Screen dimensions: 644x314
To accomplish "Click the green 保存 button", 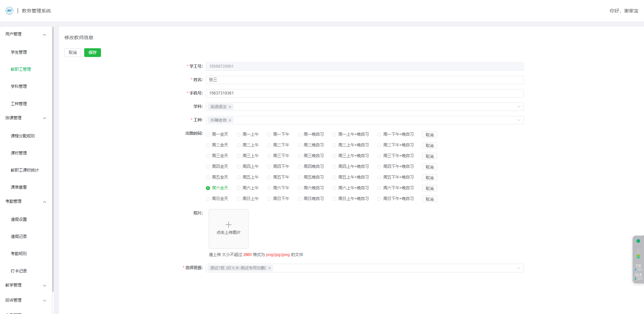I will 93,53.
